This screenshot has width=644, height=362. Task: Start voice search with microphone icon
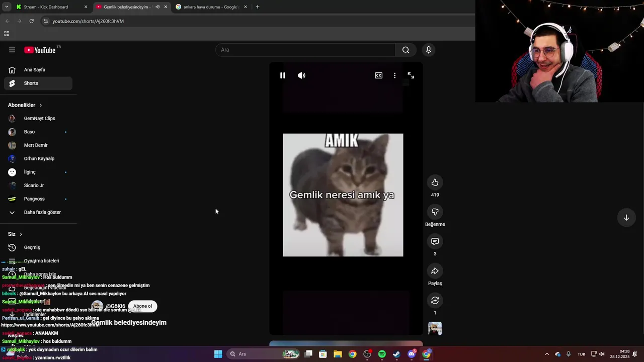429,50
